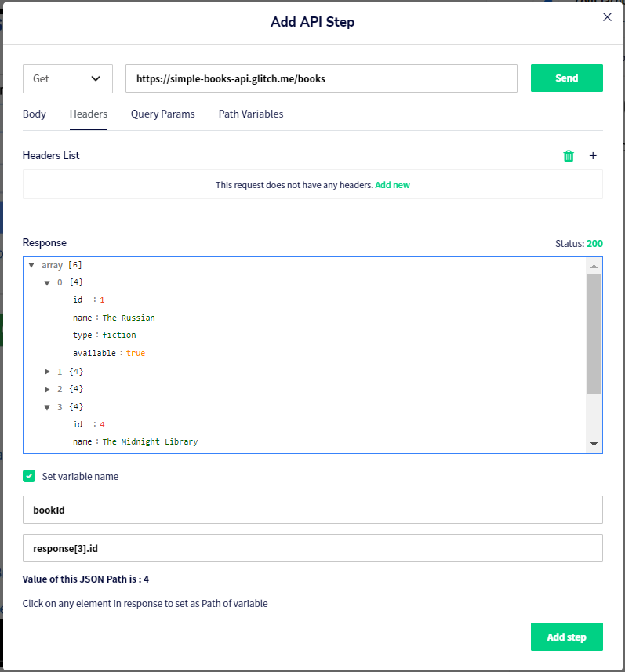Open the Get method dropdown
The height and width of the screenshot is (672, 625).
[x=67, y=79]
